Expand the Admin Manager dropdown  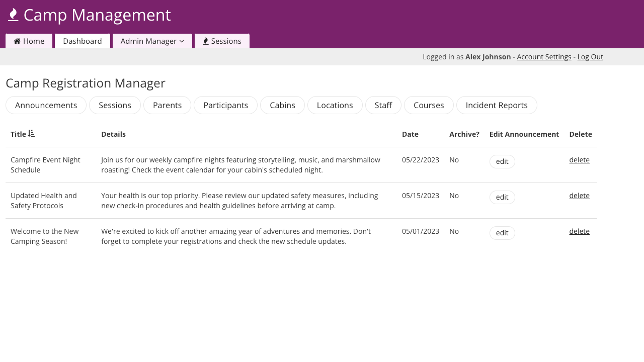click(x=152, y=41)
